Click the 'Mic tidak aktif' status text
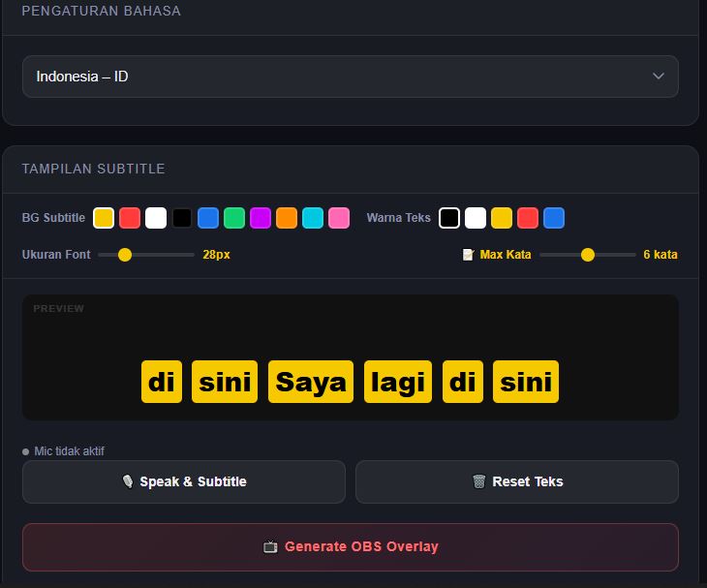707x588 pixels. click(x=70, y=451)
